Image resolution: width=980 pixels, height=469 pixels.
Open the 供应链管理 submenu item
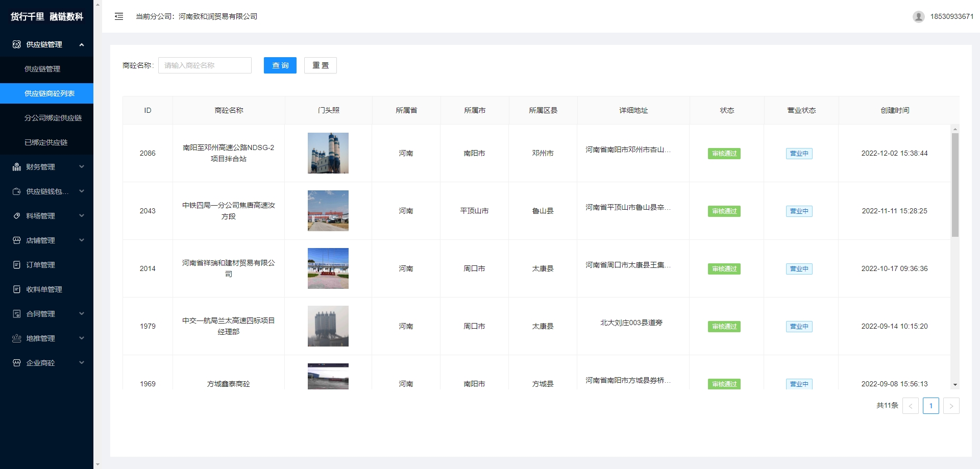click(46, 69)
